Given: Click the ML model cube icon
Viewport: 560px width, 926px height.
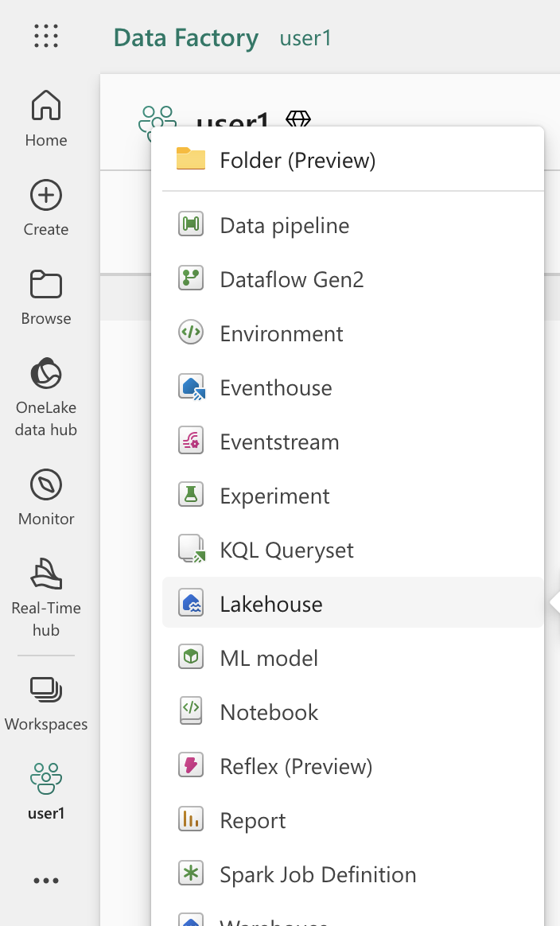Looking at the screenshot, I should tap(191, 656).
